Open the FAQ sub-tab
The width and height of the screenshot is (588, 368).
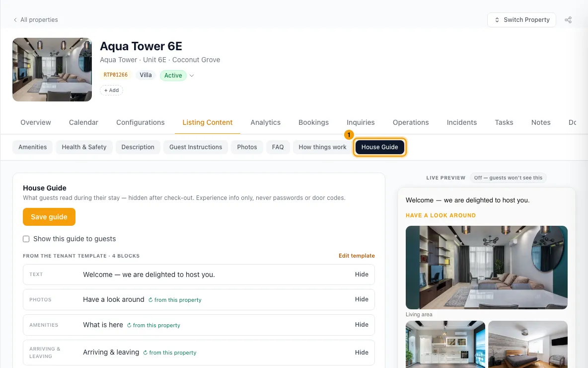278,147
